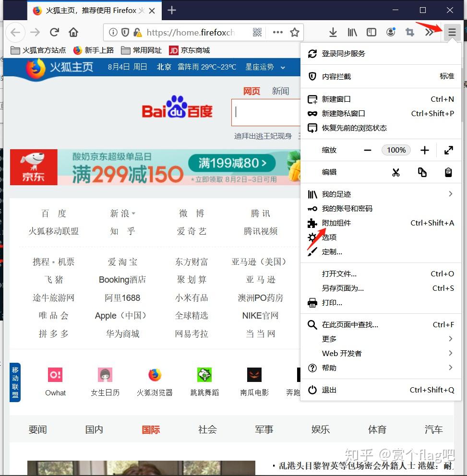Image resolution: width=467 pixels, height=476 pixels.
Task: Switch to 娱乐 news tab
Action: click(x=321, y=429)
